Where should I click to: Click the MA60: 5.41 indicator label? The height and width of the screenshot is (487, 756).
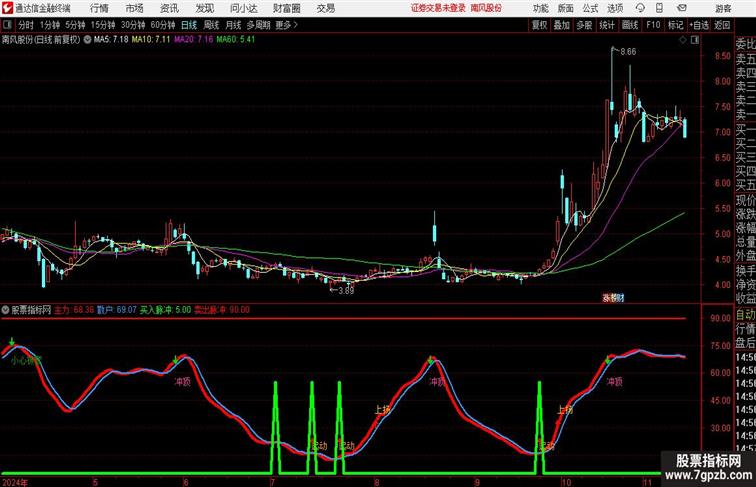[235, 40]
